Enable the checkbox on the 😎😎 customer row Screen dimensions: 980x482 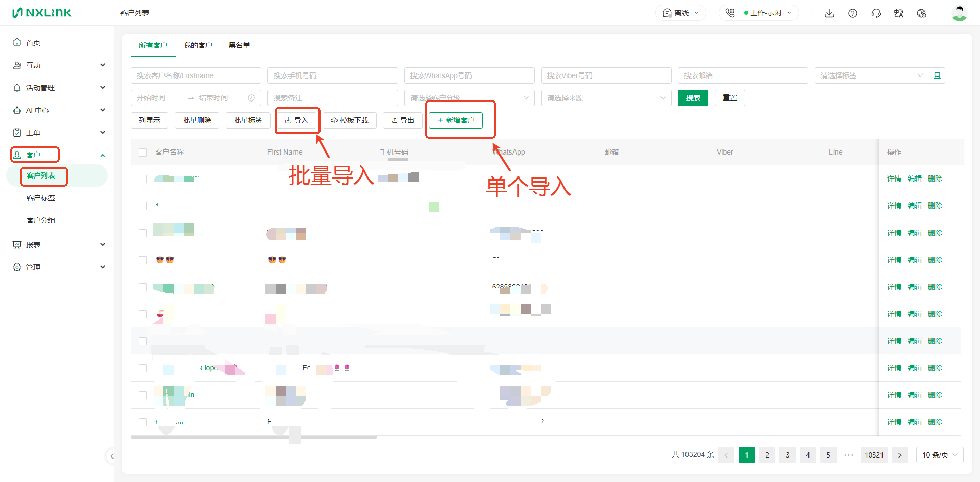pyautogui.click(x=143, y=260)
